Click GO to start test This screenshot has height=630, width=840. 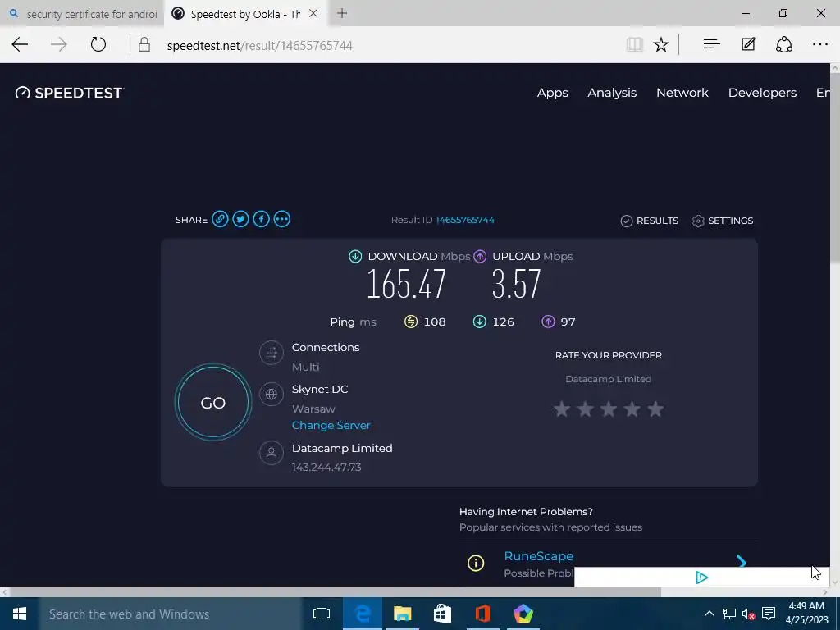click(213, 402)
